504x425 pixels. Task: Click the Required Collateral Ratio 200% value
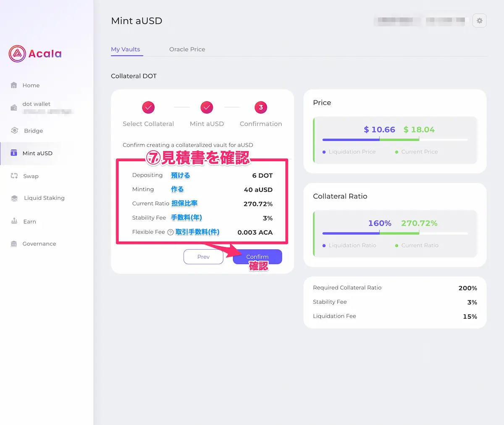468,288
